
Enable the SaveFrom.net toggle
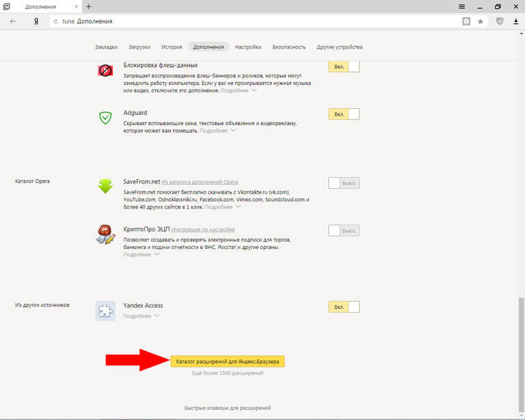[x=344, y=183]
